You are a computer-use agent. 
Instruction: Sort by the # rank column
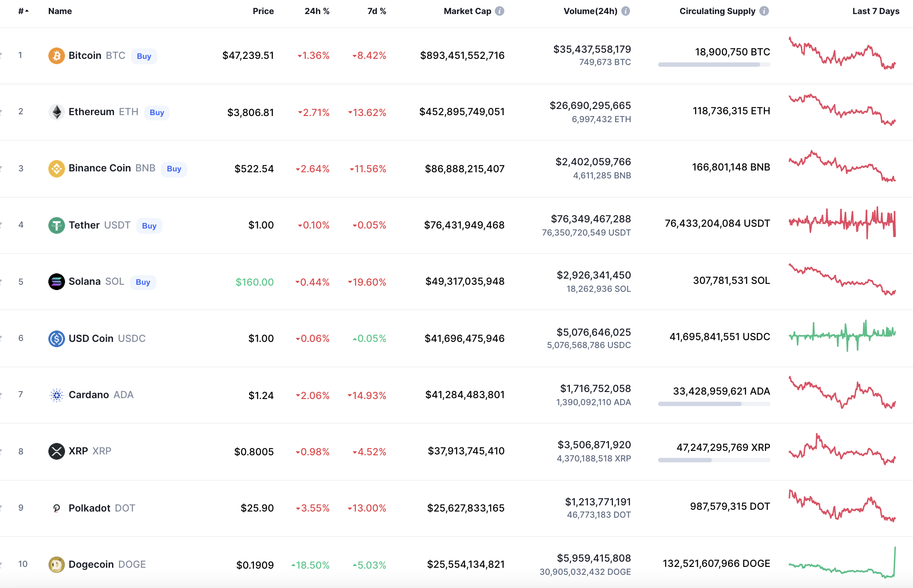click(23, 11)
